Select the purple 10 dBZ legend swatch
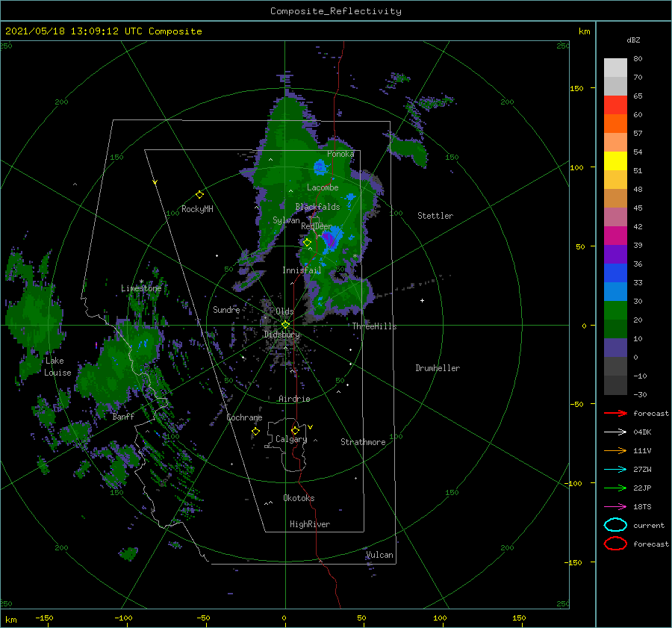The width and height of the screenshot is (672, 628). click(x=615, y=347)
